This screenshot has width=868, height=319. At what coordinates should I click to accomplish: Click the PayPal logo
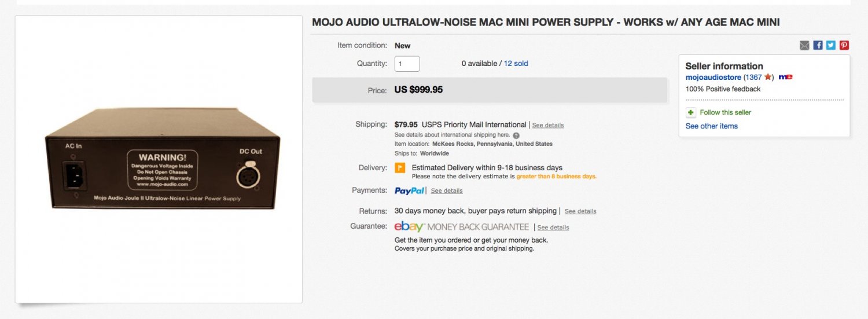pos(410,190)
